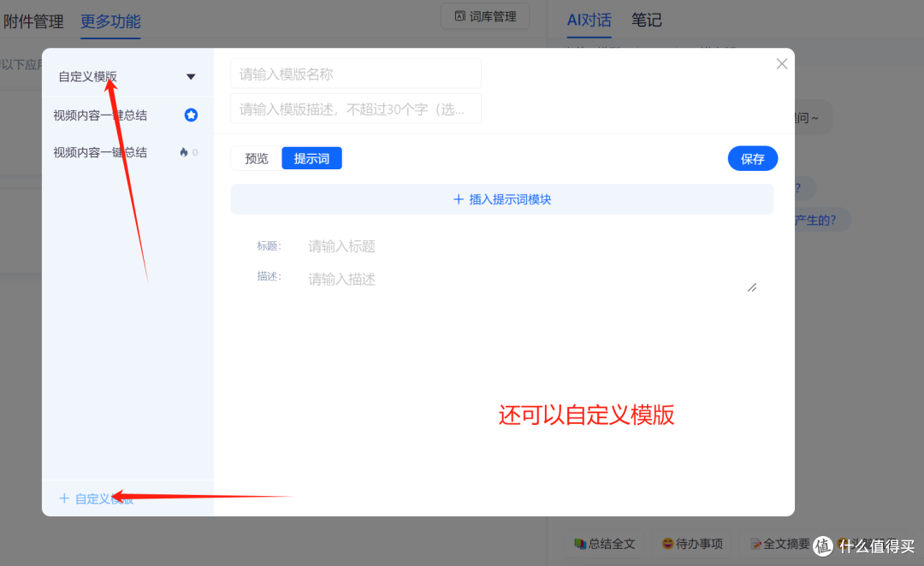This screenshot has height=566, width=924.
Task: Focus the 请输入标题 title field
Action: coord(530,246)
